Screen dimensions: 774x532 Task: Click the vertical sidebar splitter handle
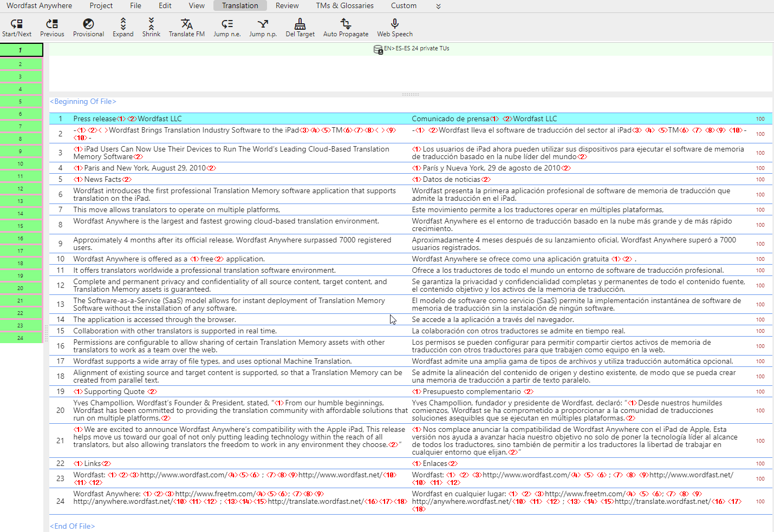[46, 334]
